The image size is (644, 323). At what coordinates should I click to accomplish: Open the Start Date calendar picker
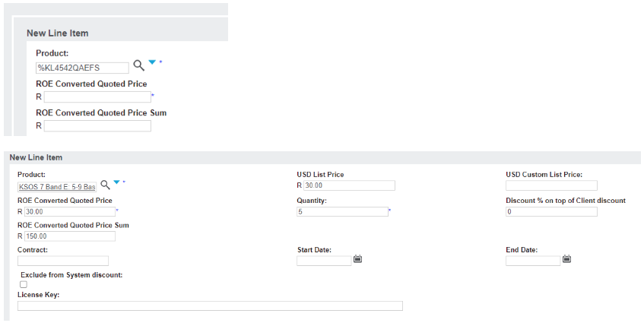pos(358,259)
